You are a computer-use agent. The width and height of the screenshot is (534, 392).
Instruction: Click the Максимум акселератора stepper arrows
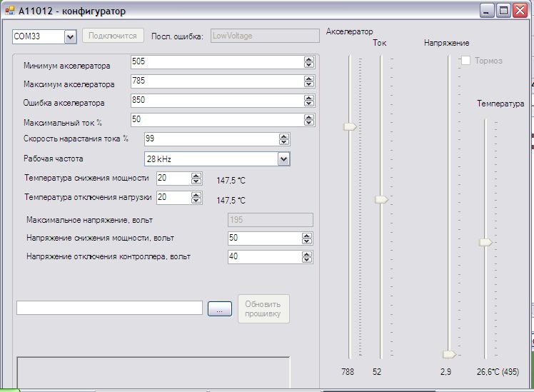pos(308,81)
